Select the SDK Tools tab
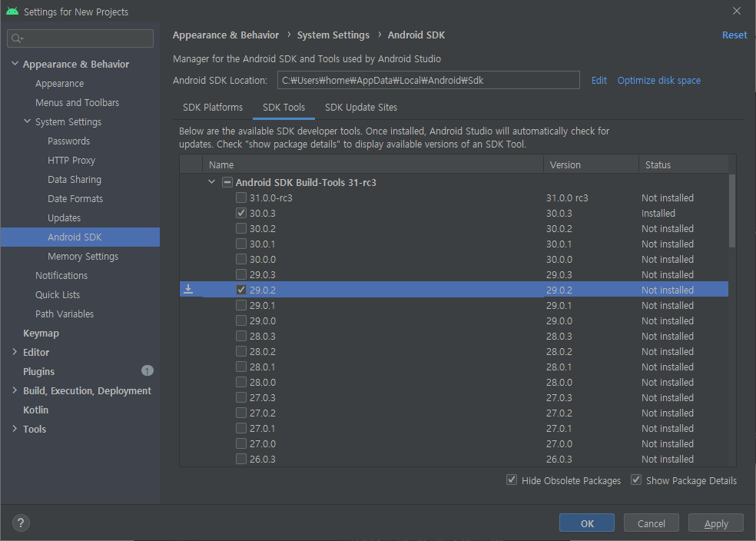This screenshot has height=541, width=756. click(283, 107)
